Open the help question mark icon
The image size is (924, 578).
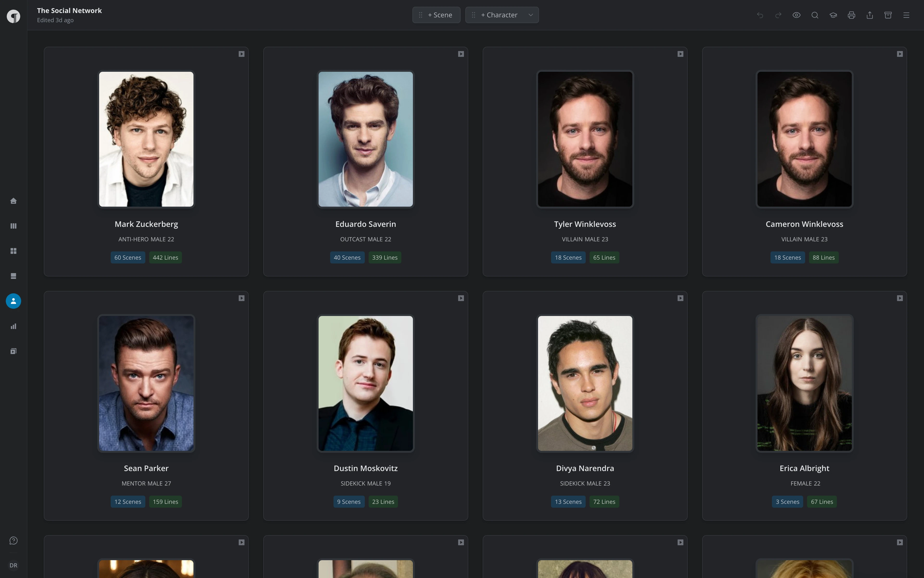(x=13, y=540)
